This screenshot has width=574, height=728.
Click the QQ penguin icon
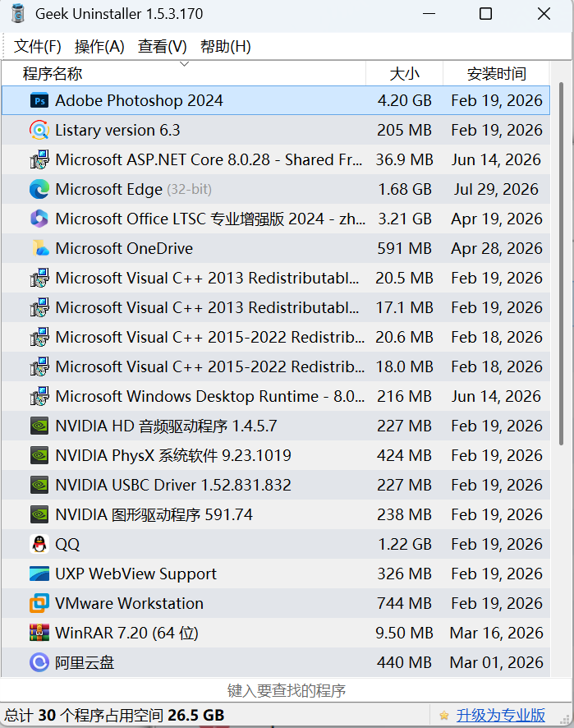tap(39, 544)
